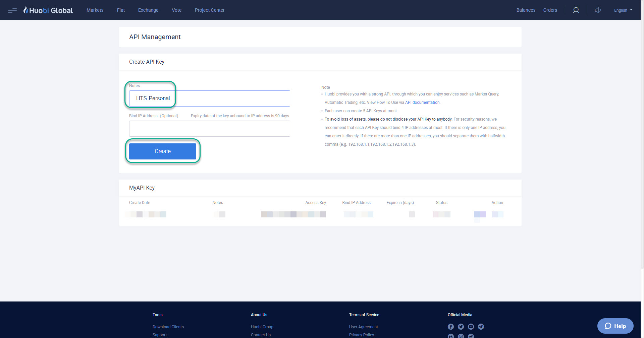Open Huobi's Twitter icon
Image resolution: width=644 pixels, height=338 pixels.
[461, 327]
